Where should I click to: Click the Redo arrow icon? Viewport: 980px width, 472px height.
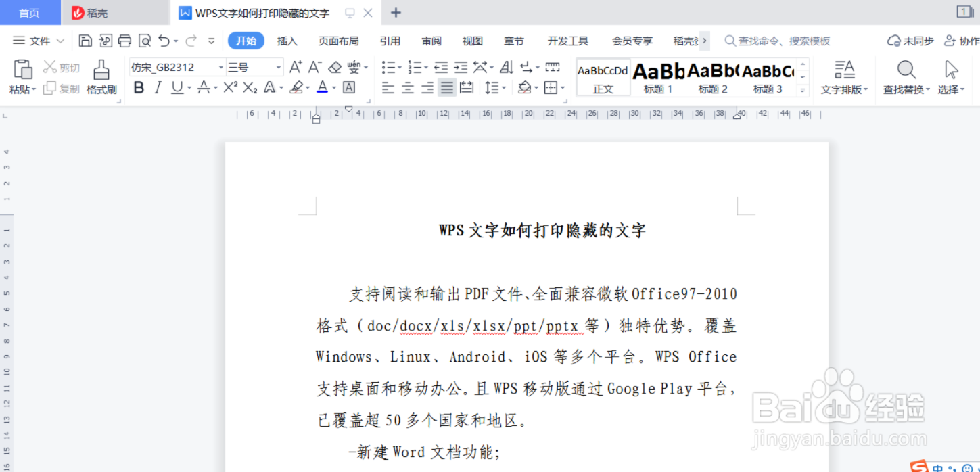click(191, 41)
